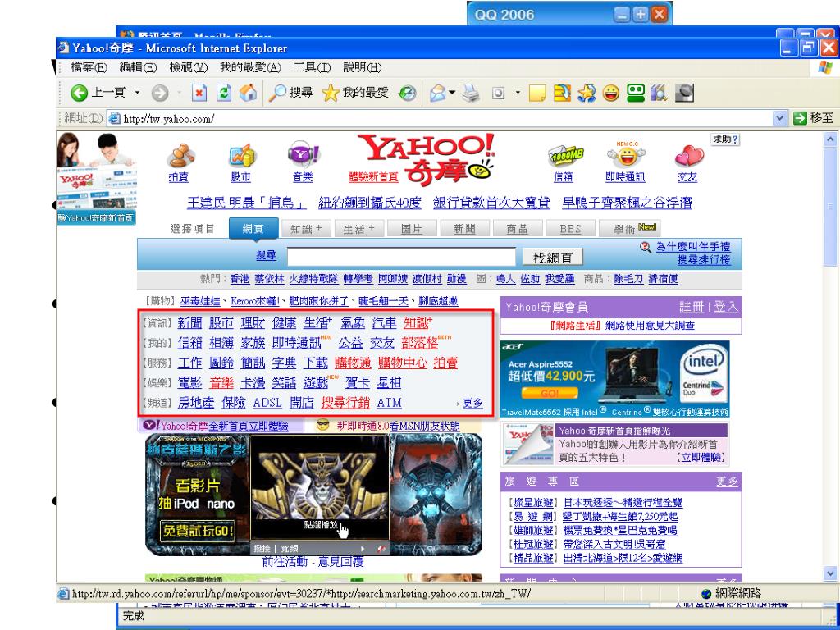Click the Yahoo!奇摩 logo

tap(427, 158)
